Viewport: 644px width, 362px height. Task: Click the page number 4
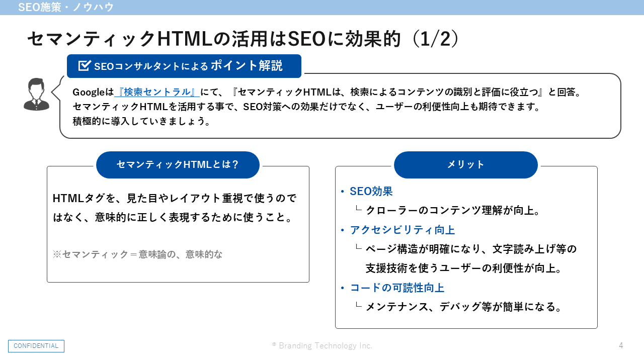point(621,346)
